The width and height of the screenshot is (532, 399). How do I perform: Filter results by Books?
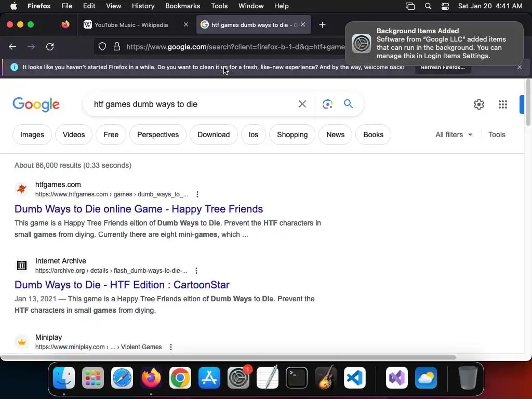(x=373, y=135)
